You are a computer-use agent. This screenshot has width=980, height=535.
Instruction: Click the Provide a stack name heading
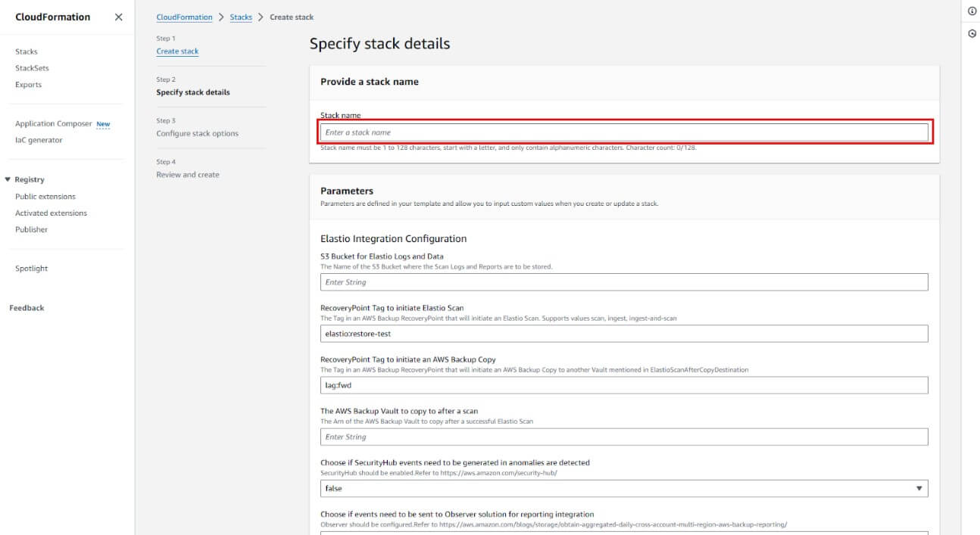coord(370,82)
